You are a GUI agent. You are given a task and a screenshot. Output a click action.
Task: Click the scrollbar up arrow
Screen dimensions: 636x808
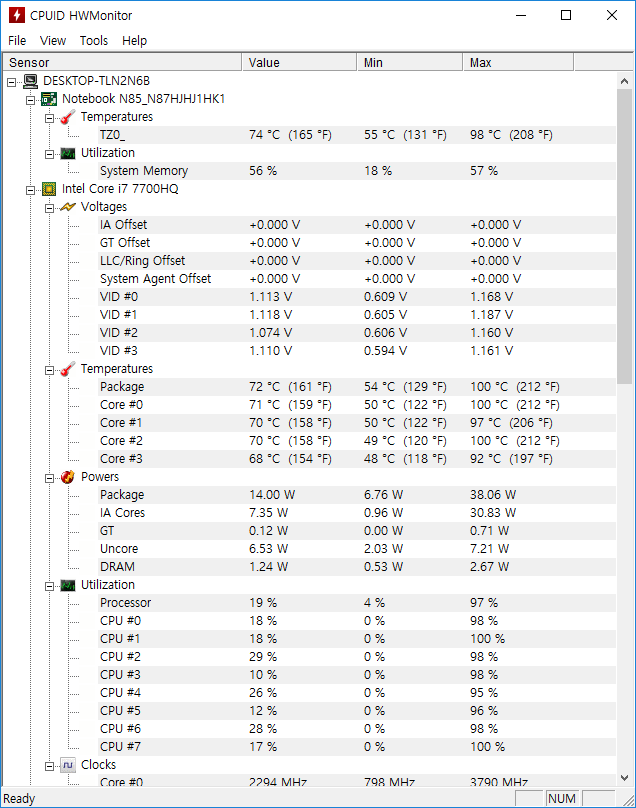(x=625, y=81)
